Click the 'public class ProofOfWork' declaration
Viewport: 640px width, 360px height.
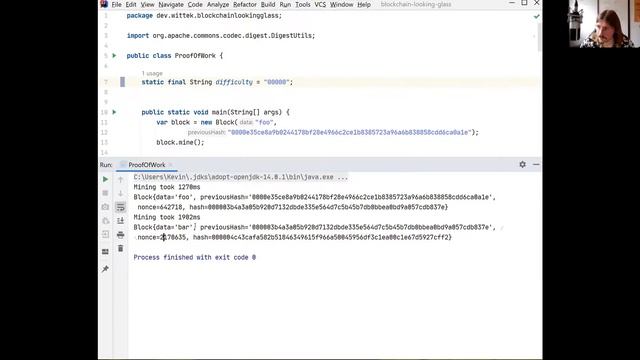point(175,56)
